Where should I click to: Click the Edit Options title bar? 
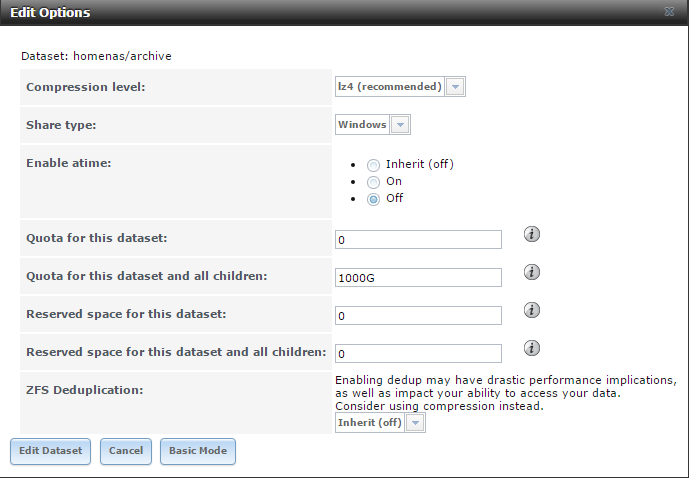pyautogui.click(x=300, y=13)
